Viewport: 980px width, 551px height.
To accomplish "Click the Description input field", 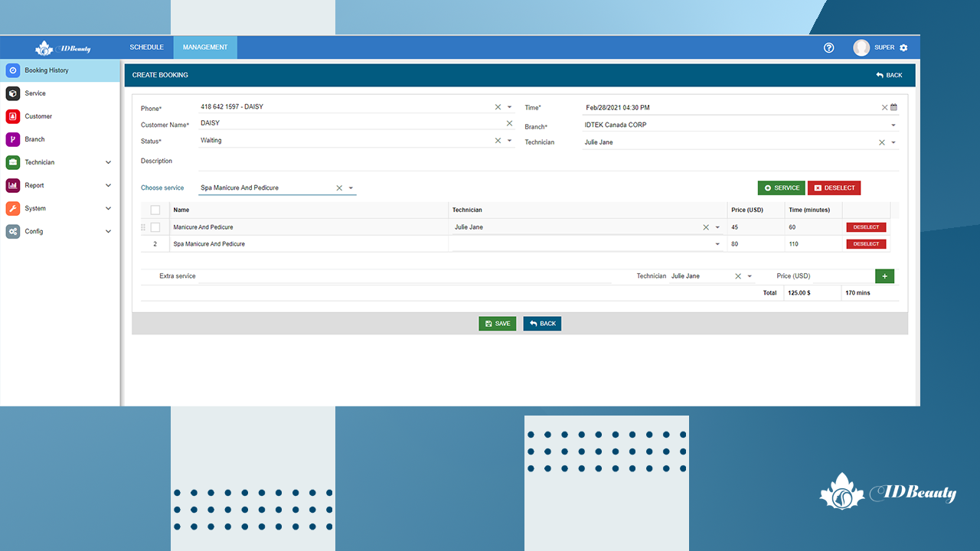I will click(x=547, y=161).
